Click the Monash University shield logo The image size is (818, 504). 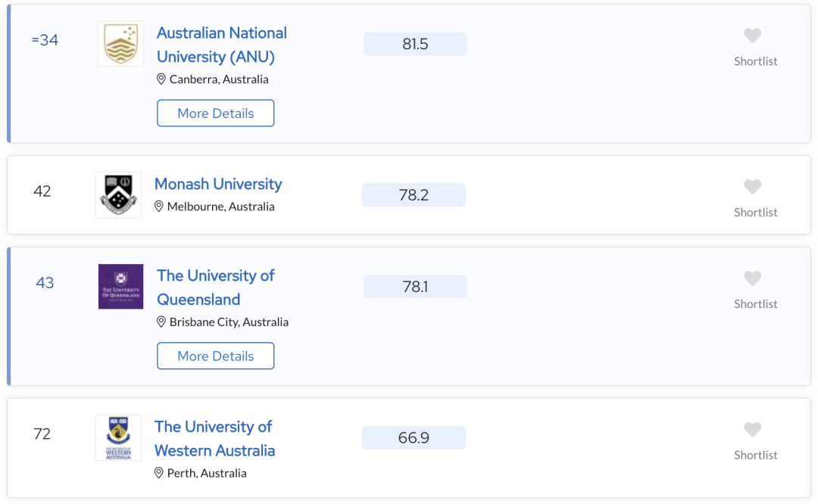pos(118,195)
